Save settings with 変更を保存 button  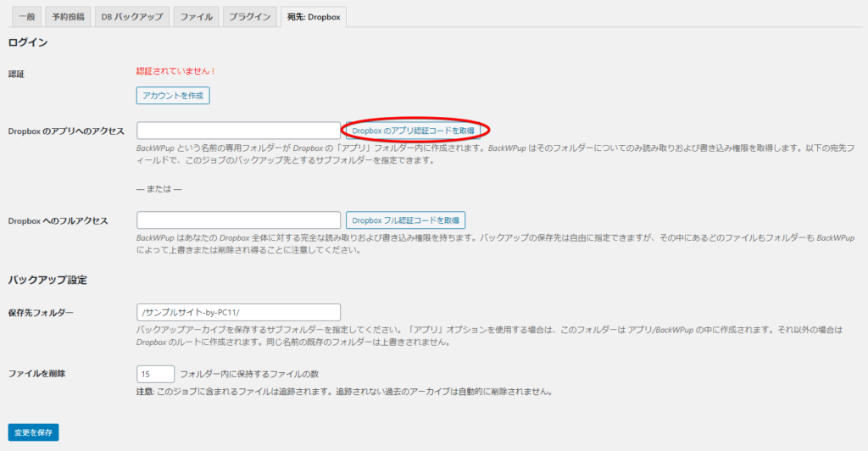33,432
